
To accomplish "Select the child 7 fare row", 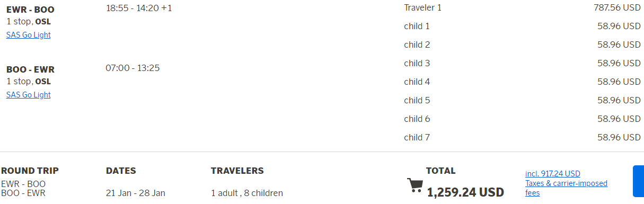I will [522, 137].
